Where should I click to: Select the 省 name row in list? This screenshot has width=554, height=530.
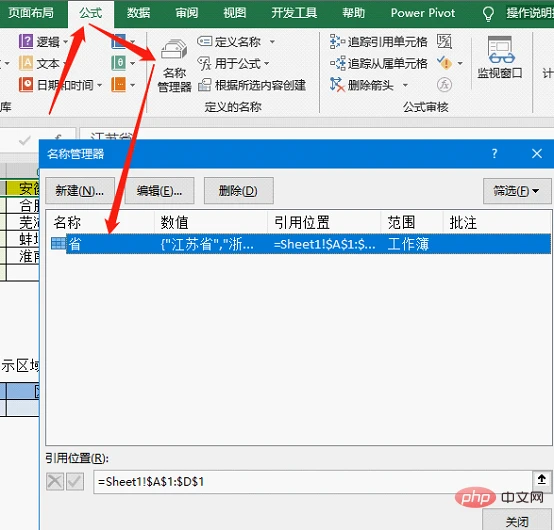[298, 244]
